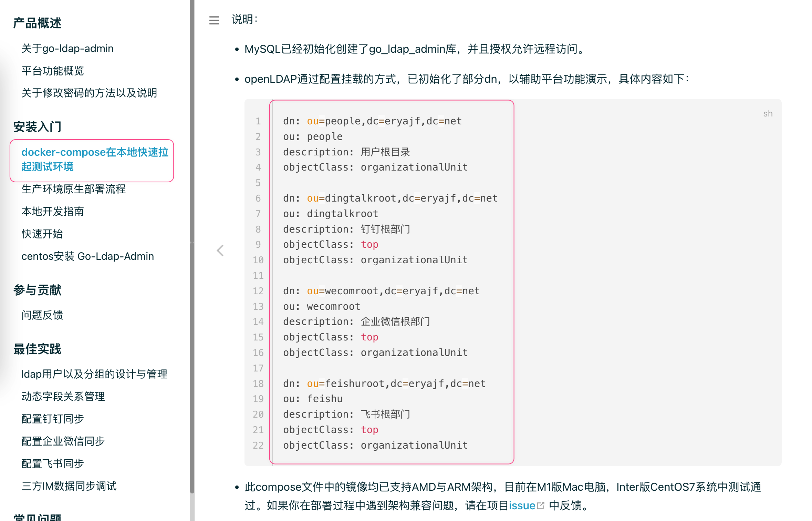Open the 本地开发指南 guide
This screenshot has height=521, width=812.
[53, 212]
